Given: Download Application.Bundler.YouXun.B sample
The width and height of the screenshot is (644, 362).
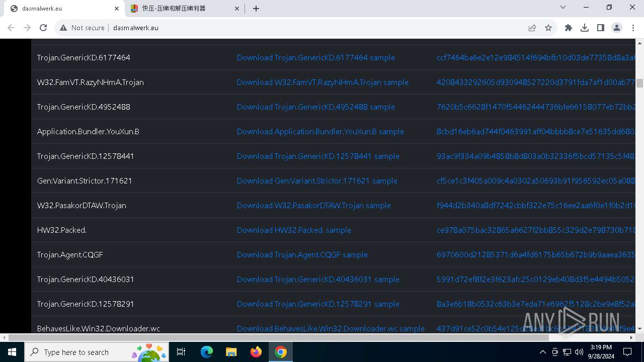Looking at the screenshot, I should click(320, 131).
